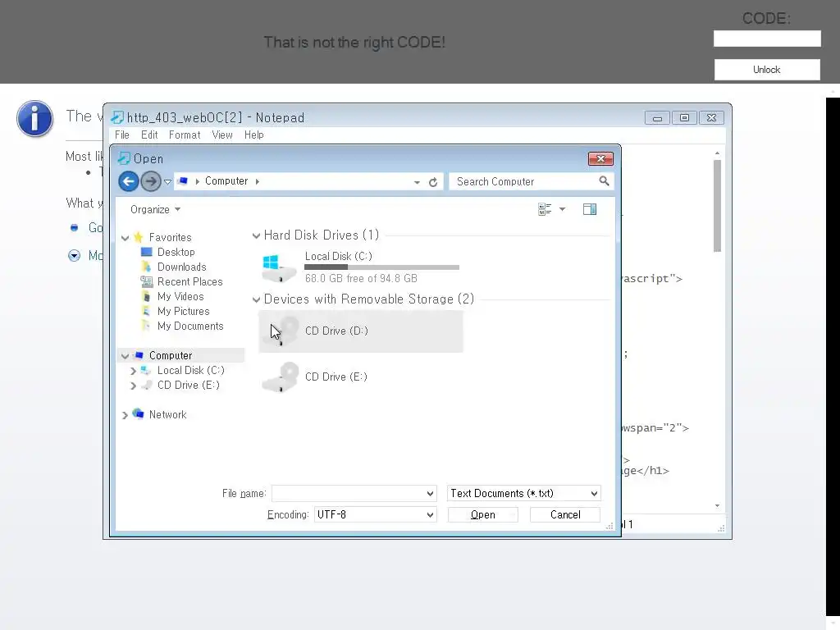This screenshot has height=630, width=840.
Task: Open Notepad Edit menu
Action: pos(149,135)
